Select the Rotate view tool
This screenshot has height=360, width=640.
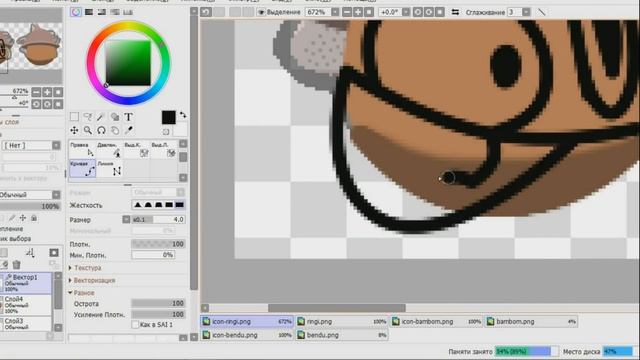click(x=101, y=131)
